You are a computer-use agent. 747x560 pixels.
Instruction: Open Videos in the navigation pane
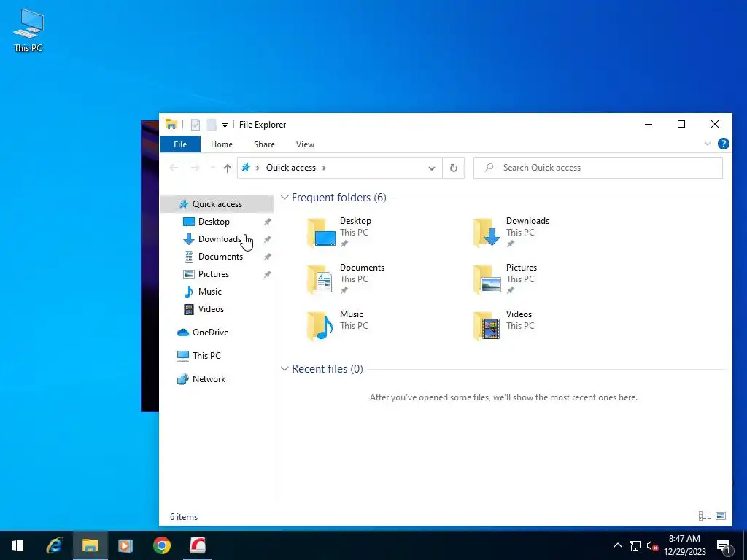coord(211,309)
